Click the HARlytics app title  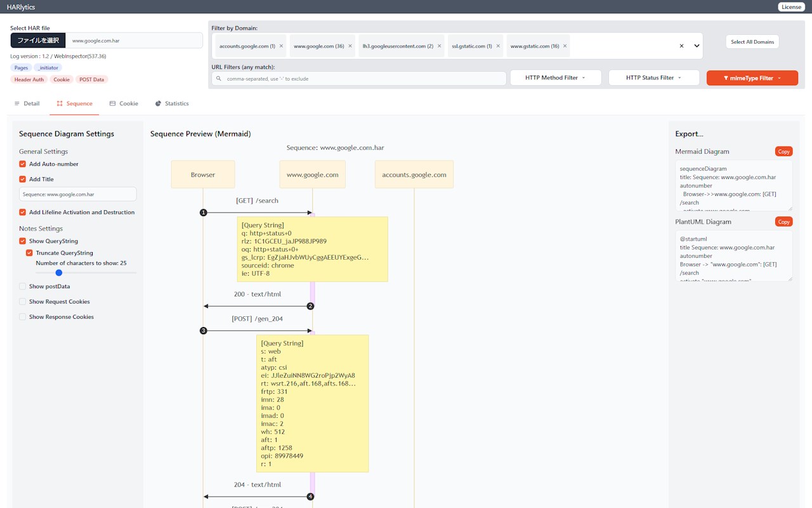21,7
